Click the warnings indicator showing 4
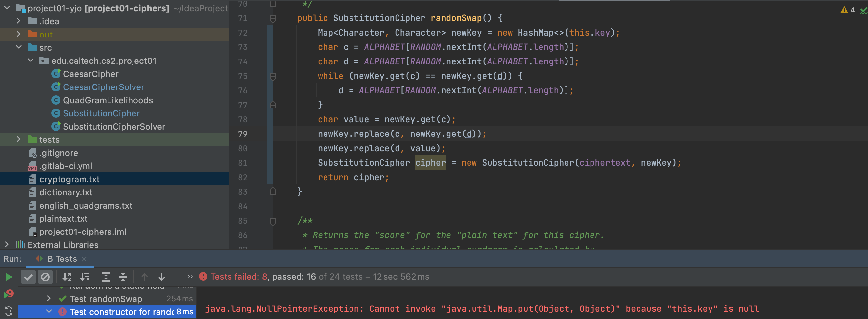Screen dimensions: 868x319 (x=848, y=10)
